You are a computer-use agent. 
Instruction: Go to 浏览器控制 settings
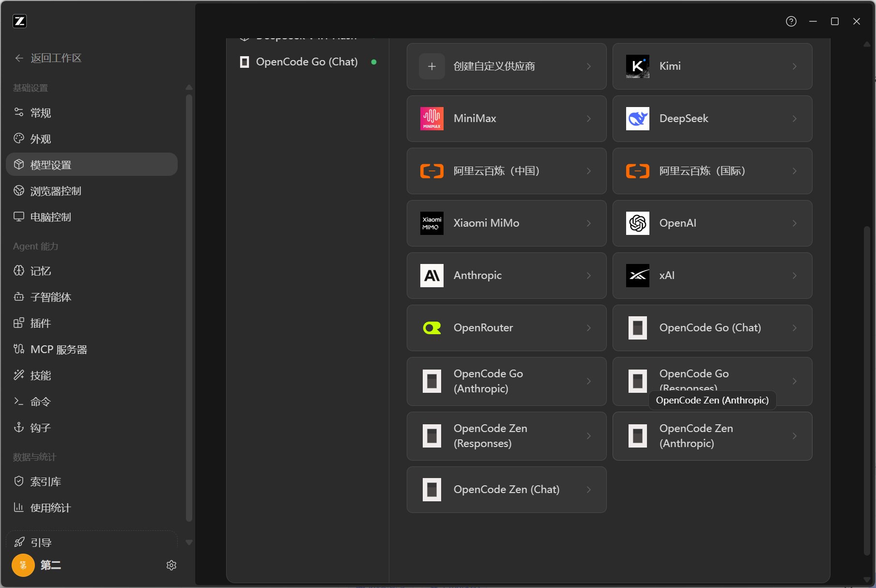(92, 191)
